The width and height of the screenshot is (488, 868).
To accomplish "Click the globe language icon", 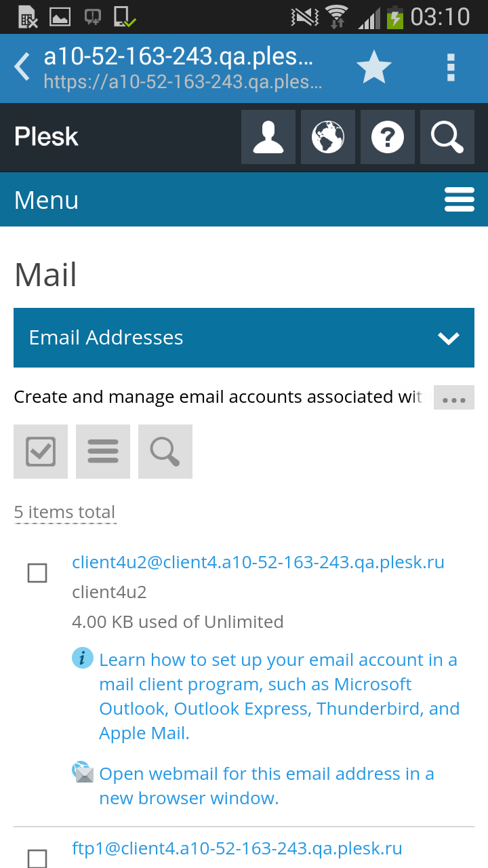I will tap(328, 137).
